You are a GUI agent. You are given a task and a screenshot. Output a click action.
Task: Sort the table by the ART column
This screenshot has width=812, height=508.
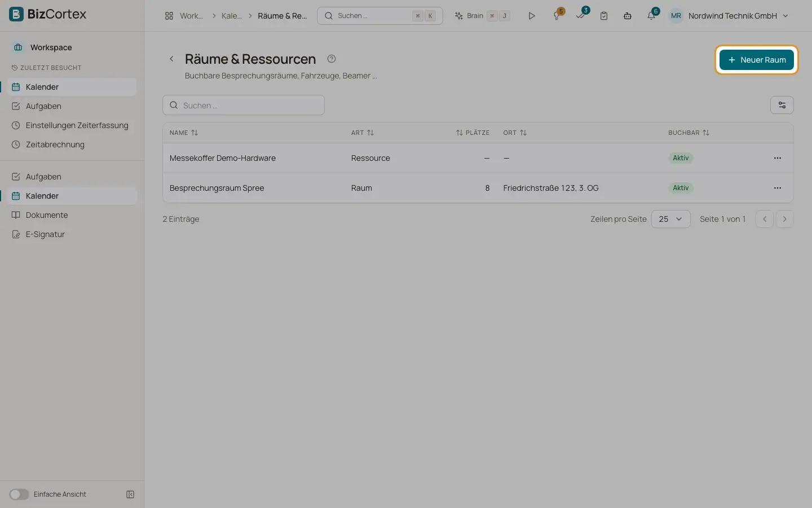point(363,133)
